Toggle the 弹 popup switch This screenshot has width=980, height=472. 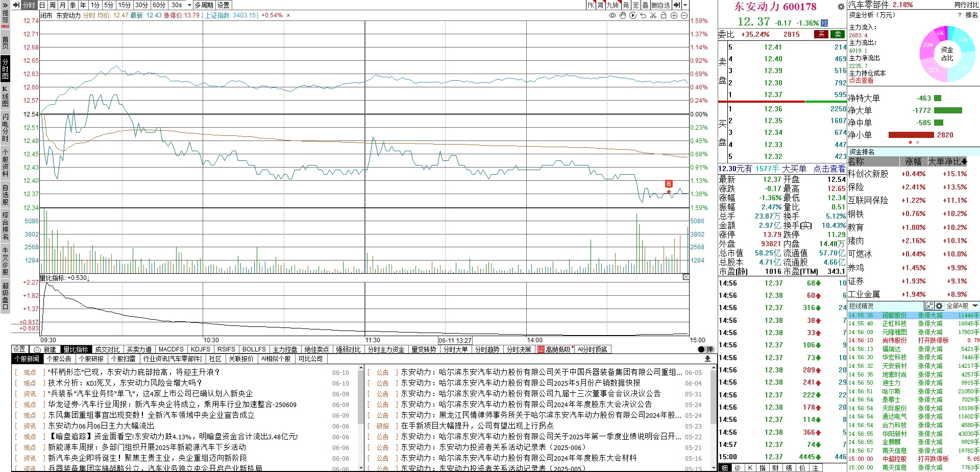[x=705, y=349]
